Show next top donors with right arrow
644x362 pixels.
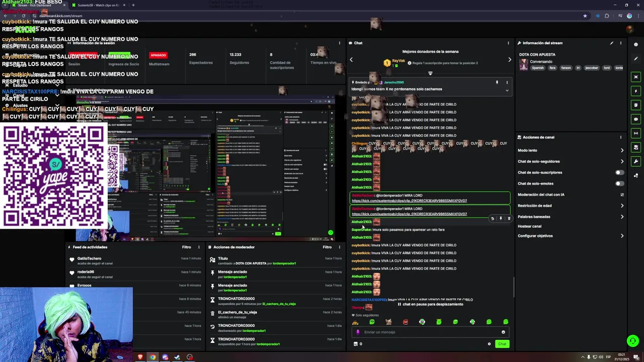510,59
